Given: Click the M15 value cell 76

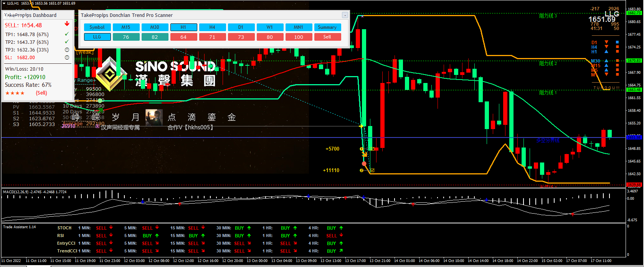Looking at the screenshot, I should 126,37.
